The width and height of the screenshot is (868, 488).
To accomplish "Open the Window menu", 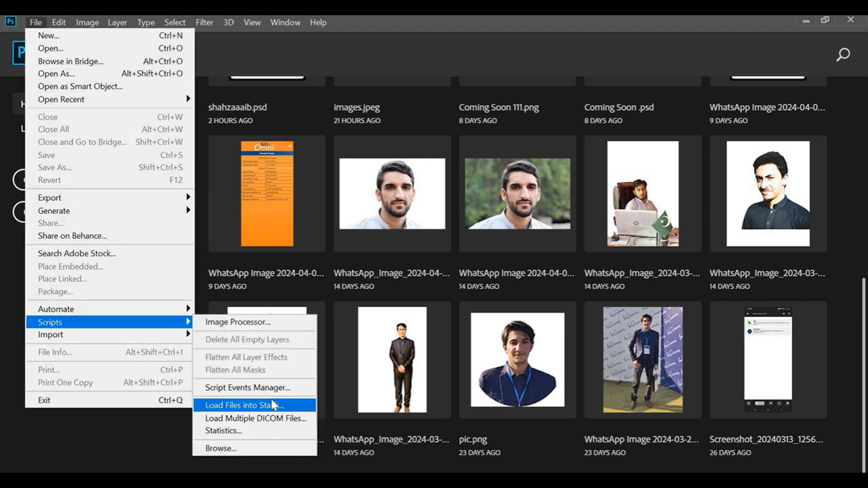I will (x=285, y=22).
